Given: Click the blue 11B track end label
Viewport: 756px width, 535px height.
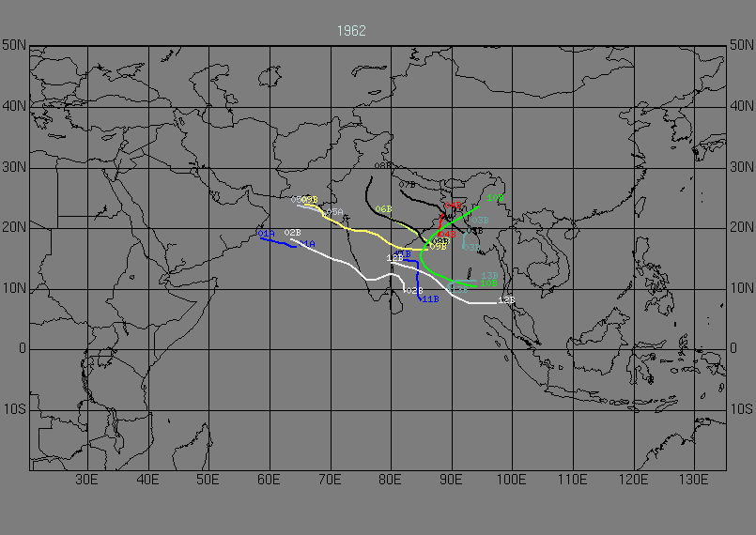Looking at the screenshot, I should [x=429, y=299].
